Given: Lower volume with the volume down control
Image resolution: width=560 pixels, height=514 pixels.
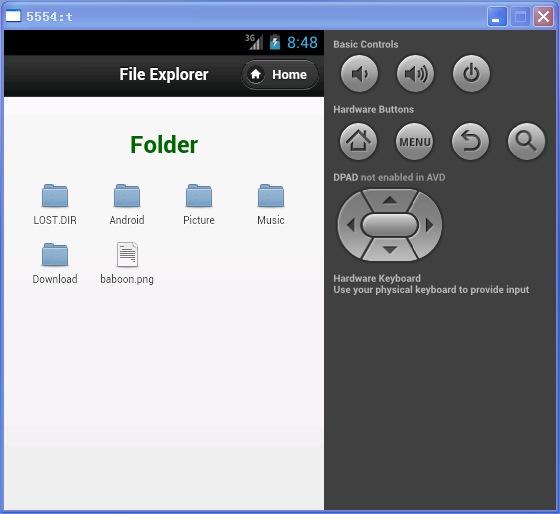Looking at the screenshot, I should (x=359, y=74).
